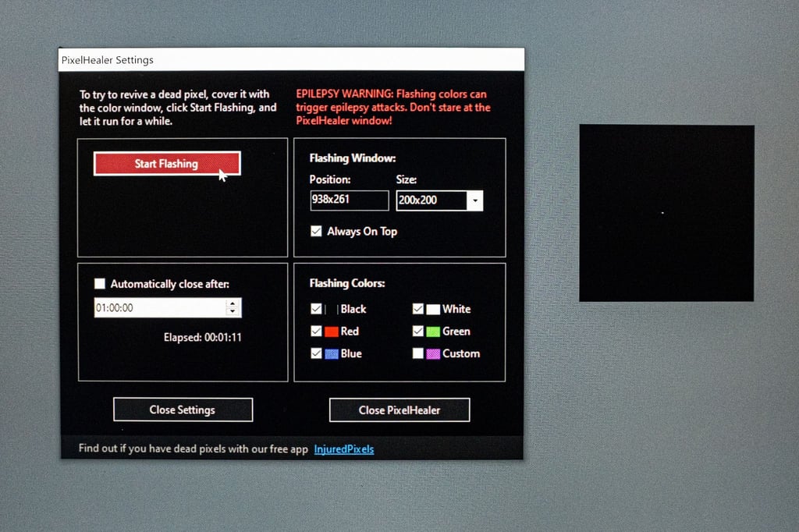Click the Start Flashing button

(x=167, y=164)
